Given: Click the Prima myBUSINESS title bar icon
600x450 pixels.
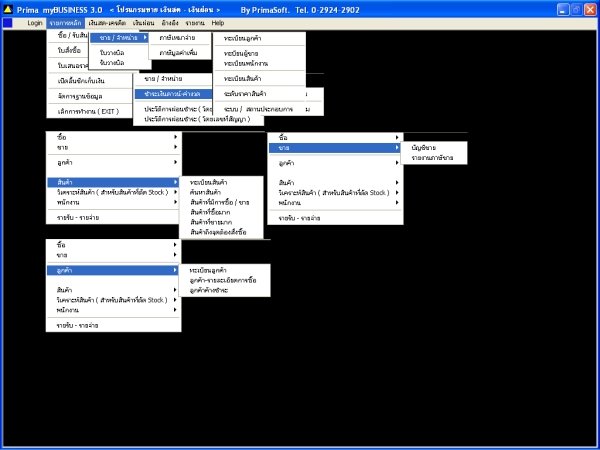Looking at the screenshot, I should pyautogui.click(x=8, y=8).
